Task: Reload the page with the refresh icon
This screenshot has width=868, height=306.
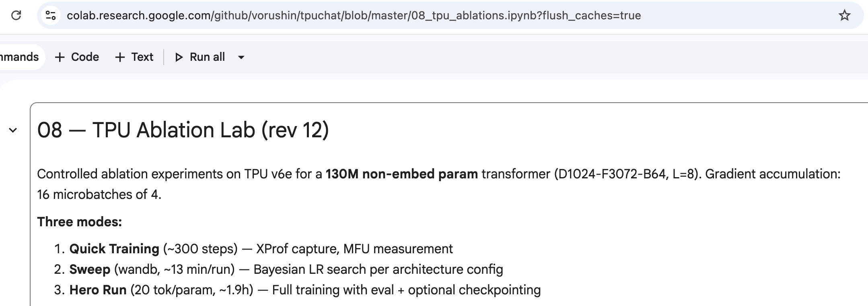Action: tap(16, 16)
